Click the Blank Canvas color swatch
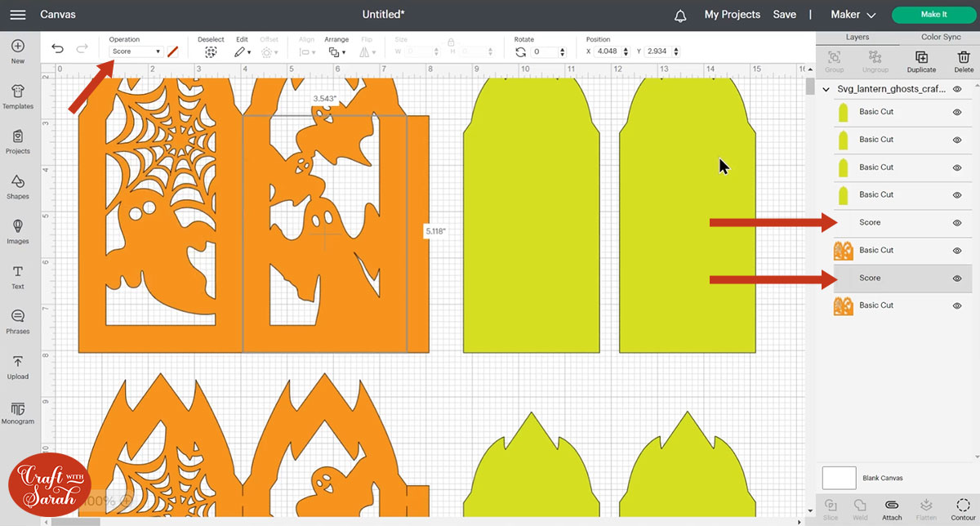980x526 pixels. [839, 478]
